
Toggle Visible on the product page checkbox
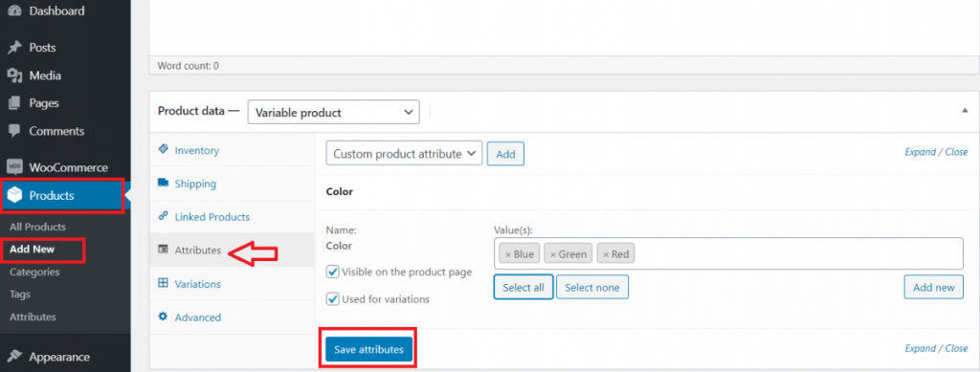click(333, 272)
